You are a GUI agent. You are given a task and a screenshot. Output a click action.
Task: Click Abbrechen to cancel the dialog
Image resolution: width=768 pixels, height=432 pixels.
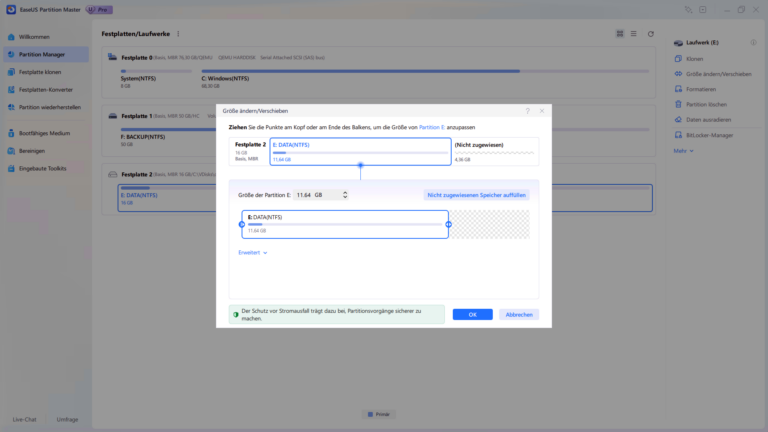[519, 314]
